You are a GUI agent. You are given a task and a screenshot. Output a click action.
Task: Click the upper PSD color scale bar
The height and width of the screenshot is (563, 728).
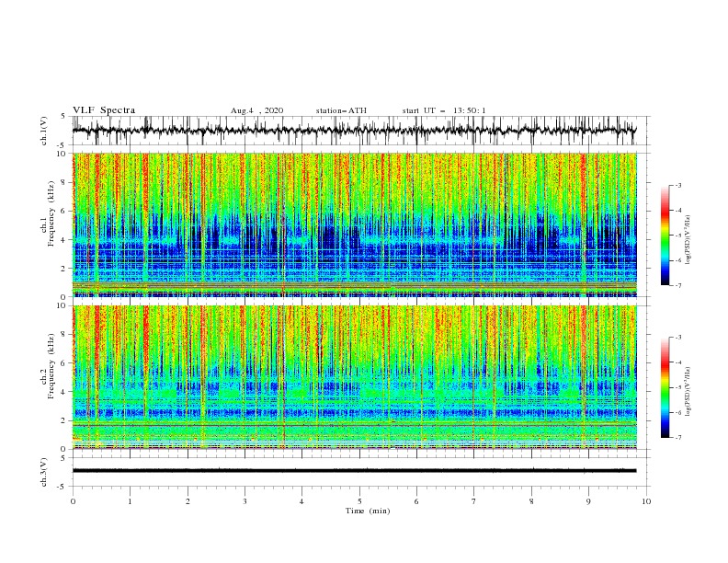665,236
